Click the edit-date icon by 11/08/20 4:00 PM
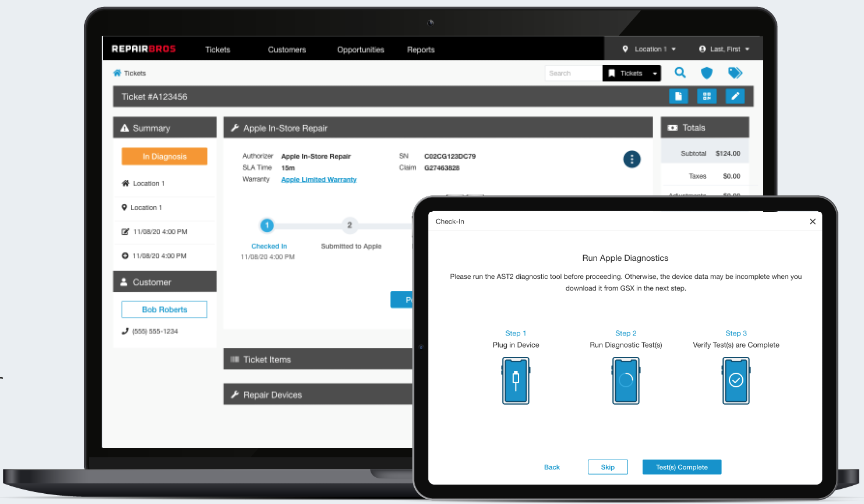The height and width of the screenshot is (504, 864). (125, 231)
